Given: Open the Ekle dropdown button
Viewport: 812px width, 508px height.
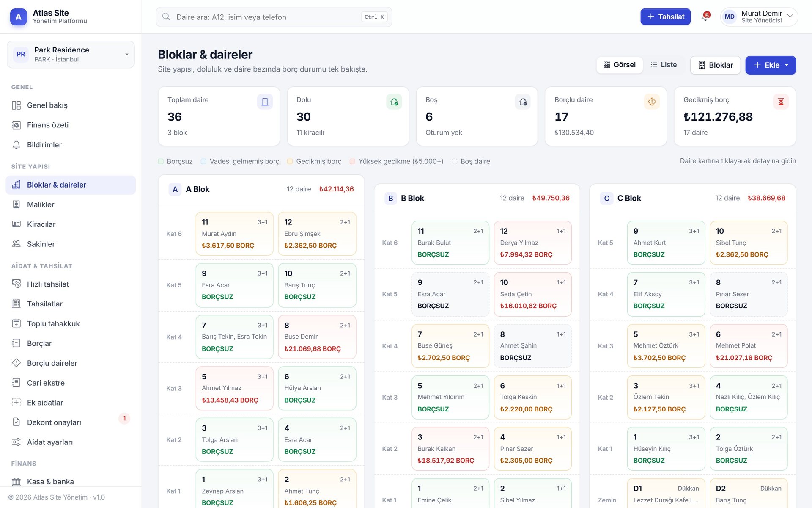Looking at the screenshot, I should (x=771, y=65).
